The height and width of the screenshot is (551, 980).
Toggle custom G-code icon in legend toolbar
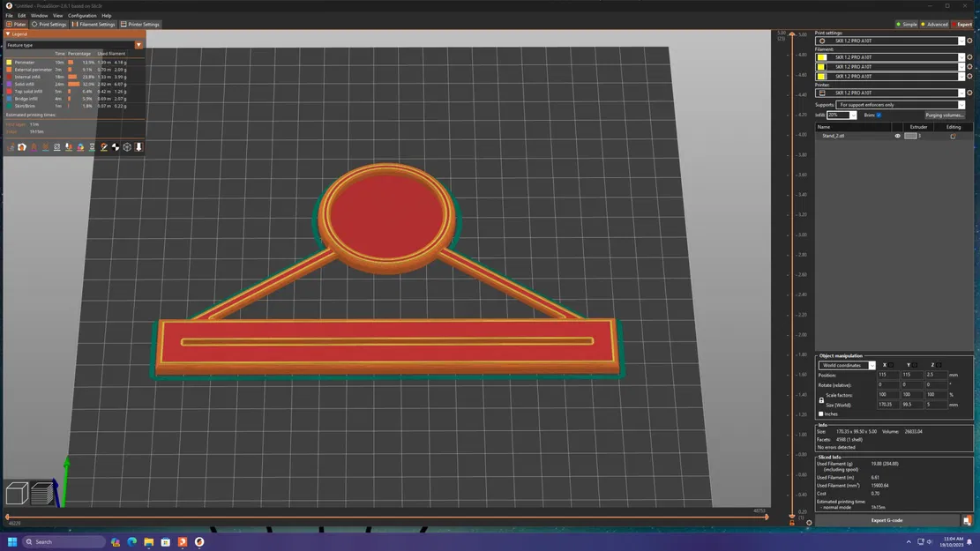pos(104,147)
